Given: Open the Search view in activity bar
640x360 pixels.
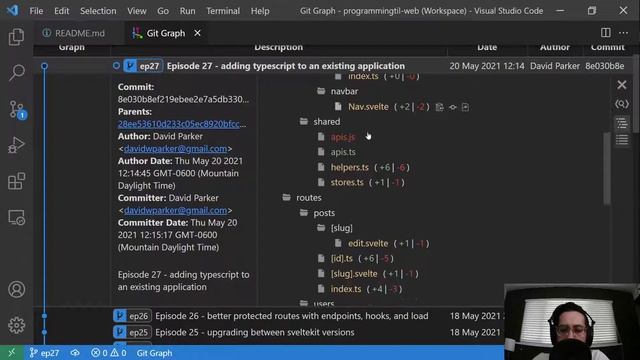Looking at the screenshot, I should [16, 73].
